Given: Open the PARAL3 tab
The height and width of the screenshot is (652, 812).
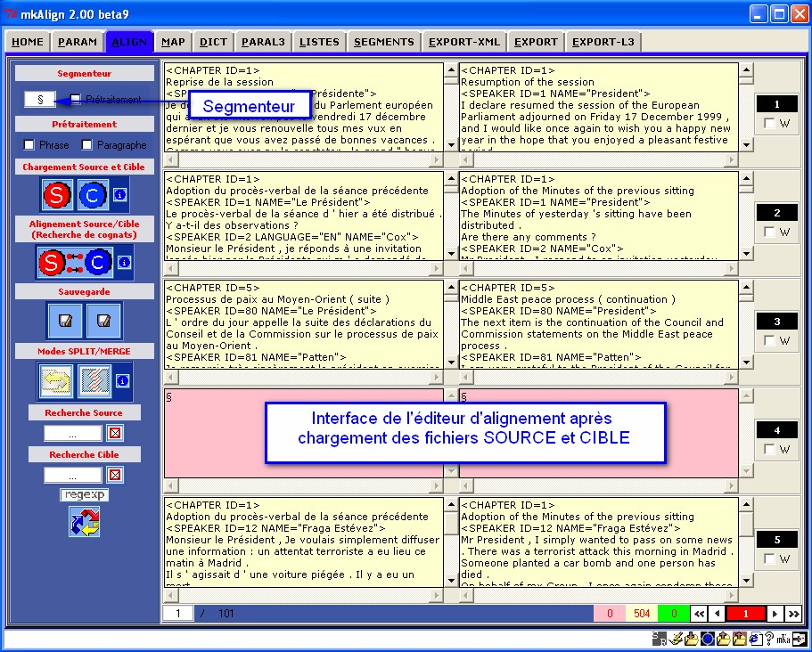Looking at the screenshot, I should [263, 42].
